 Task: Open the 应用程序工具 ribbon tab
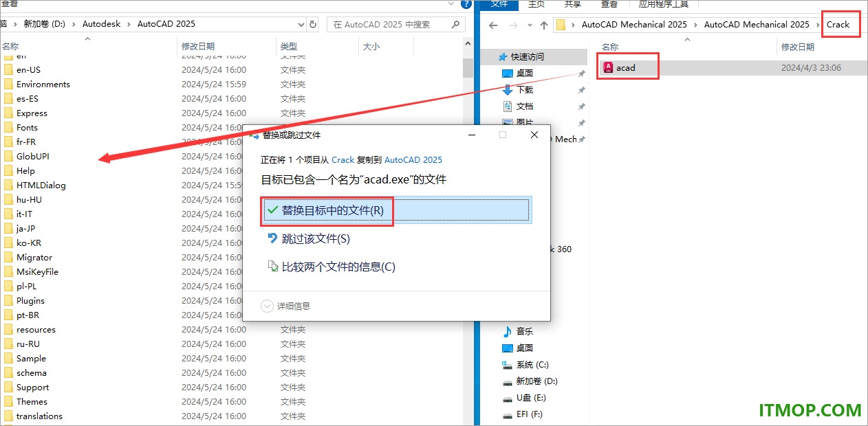coord(663,4)
